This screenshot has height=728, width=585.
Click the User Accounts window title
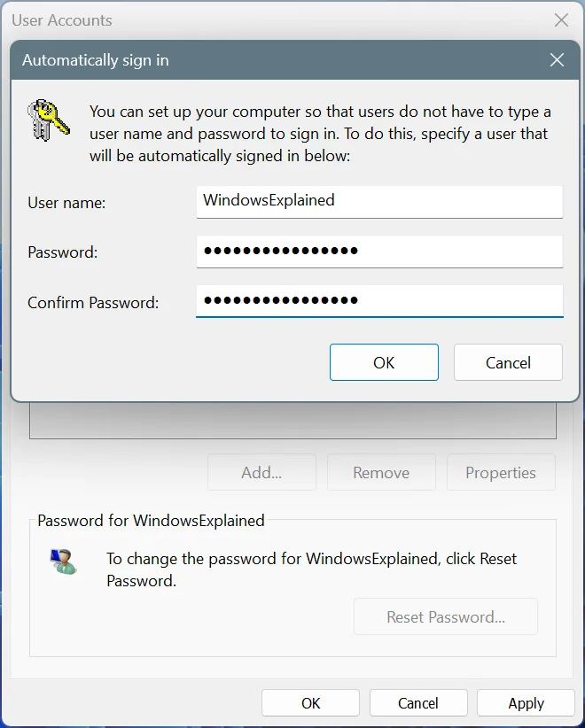point(62,20)
